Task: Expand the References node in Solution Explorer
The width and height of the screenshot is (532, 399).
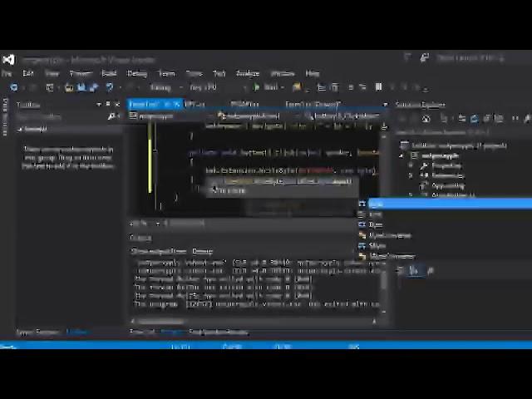Action: coord(411,175)
